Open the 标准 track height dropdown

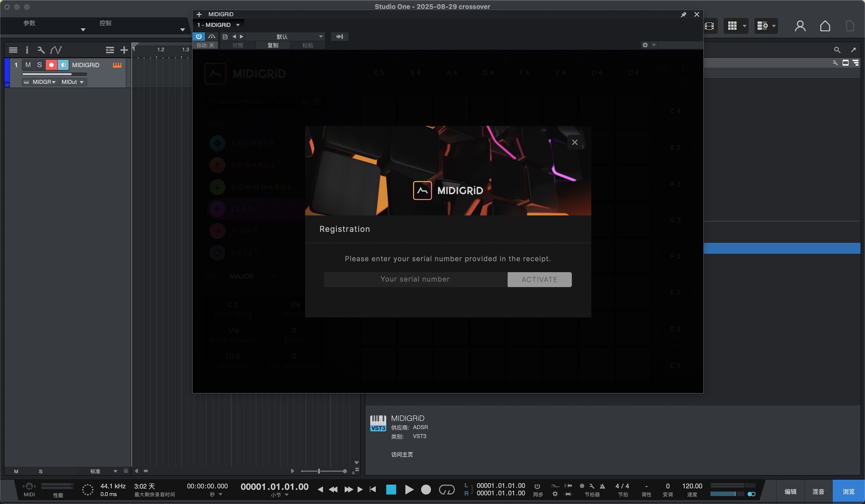103,472
